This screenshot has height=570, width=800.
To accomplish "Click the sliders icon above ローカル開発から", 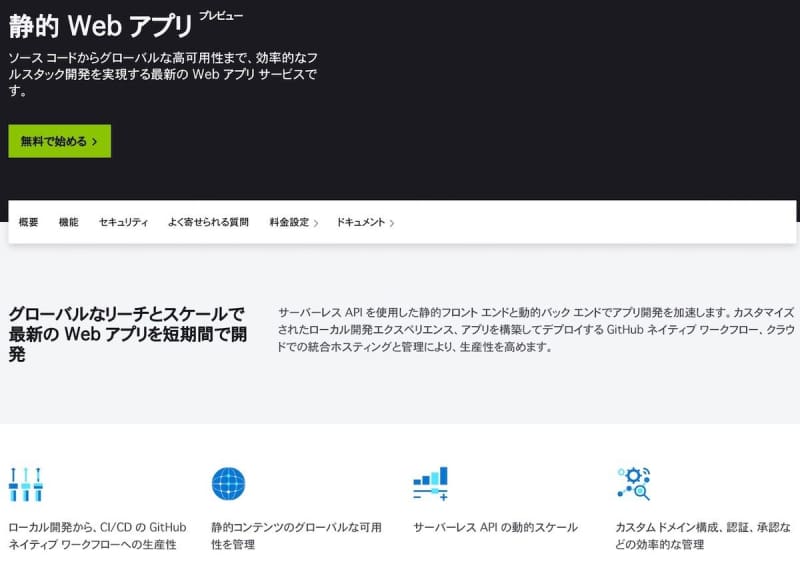I will coord(26,484).
